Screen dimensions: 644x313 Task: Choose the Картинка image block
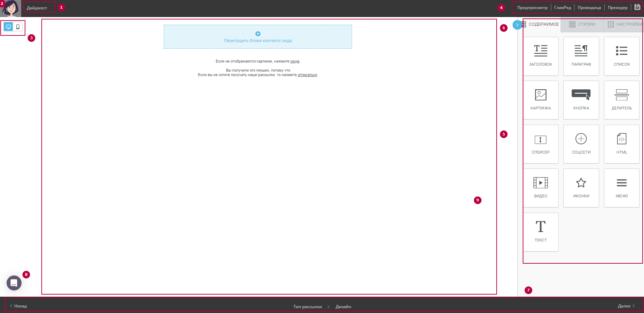tap(540, 100)
